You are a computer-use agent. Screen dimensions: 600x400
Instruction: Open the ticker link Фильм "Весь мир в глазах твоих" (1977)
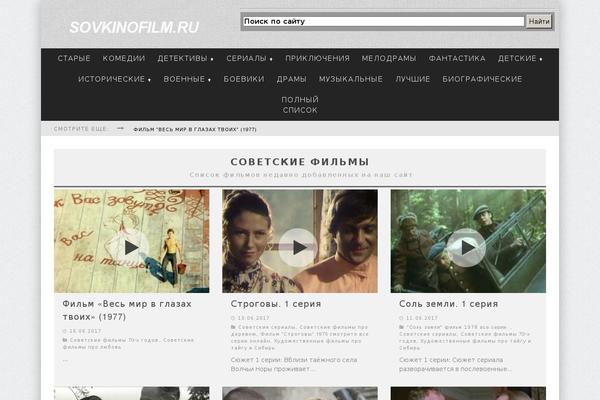[x=195, y=129]
